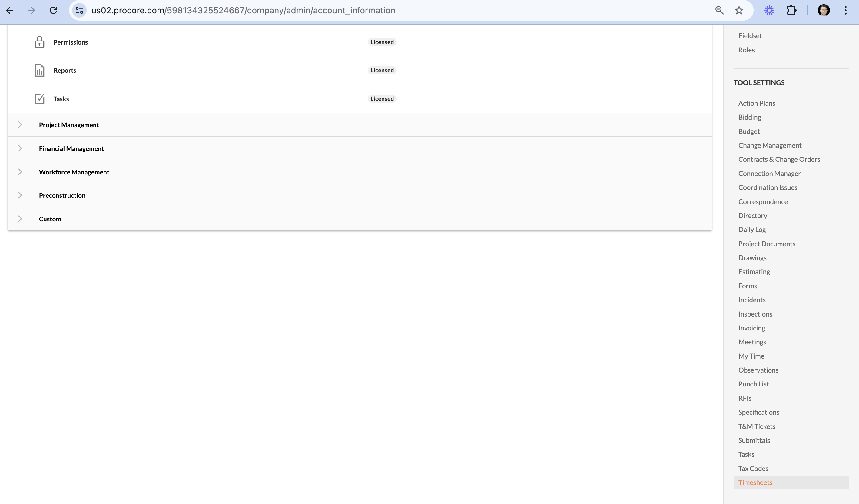Open Contracts & Change Orders settings

779,159
